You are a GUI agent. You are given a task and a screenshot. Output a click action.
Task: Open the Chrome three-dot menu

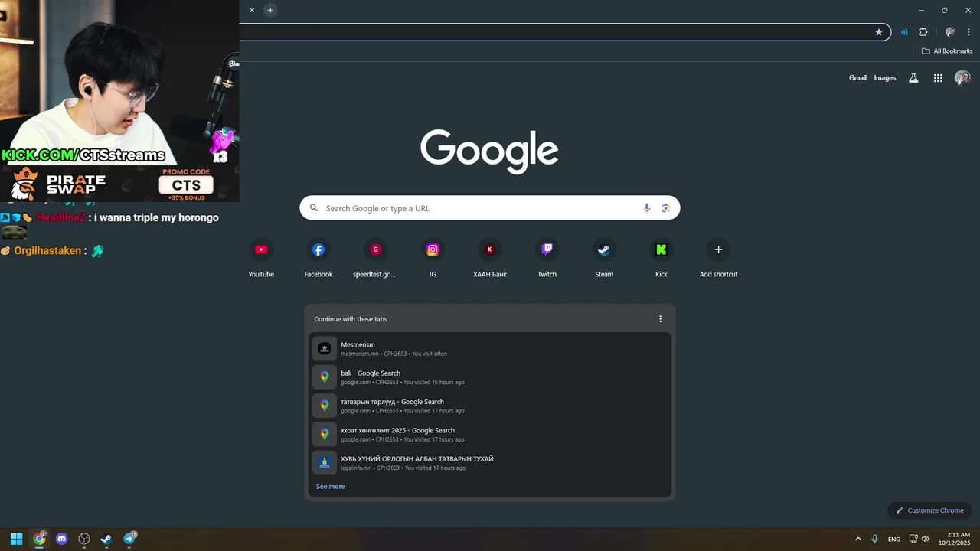(x=969, y=32)
